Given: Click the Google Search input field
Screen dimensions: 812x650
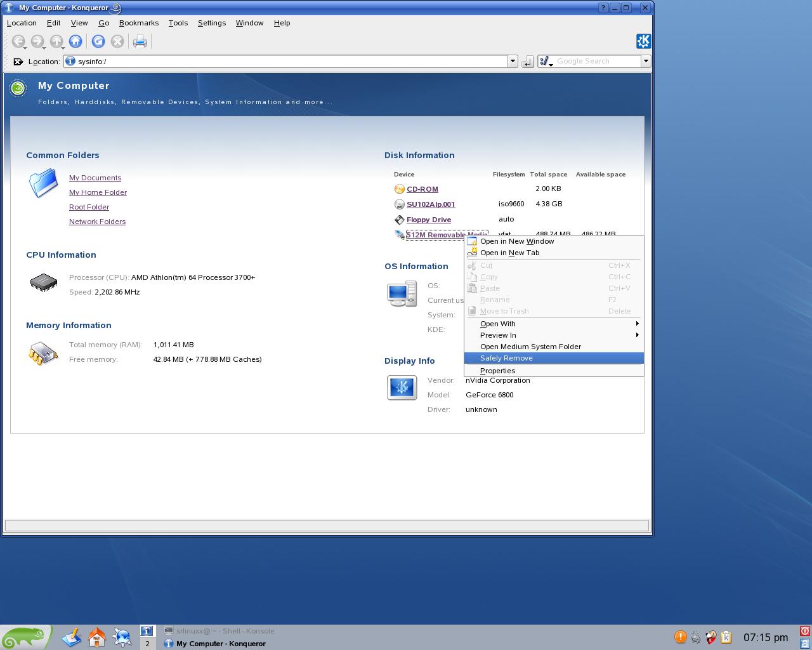Looking at the screenshot, I should pos(598,62).
